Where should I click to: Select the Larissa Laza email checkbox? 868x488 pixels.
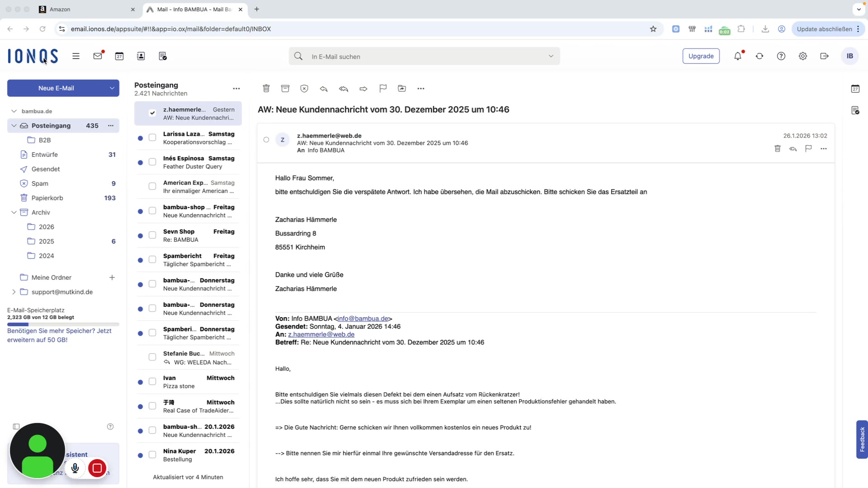[x=152, y=137]
